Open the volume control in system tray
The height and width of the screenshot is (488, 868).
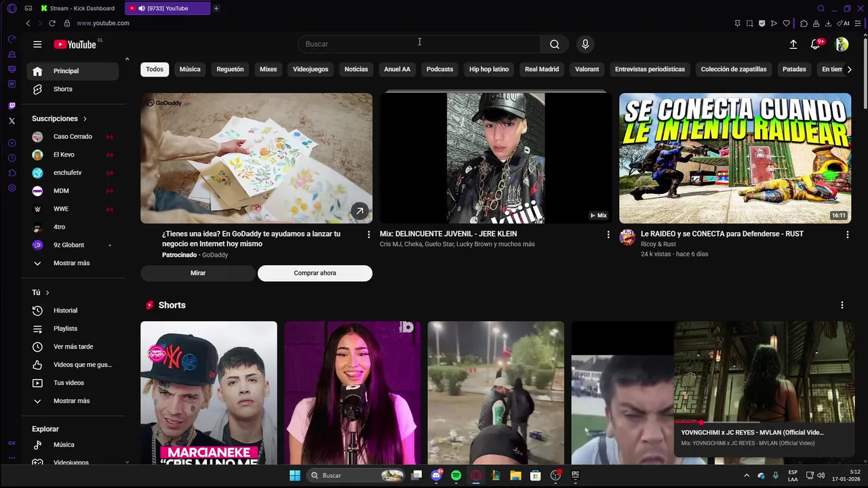tap(821, 475)
